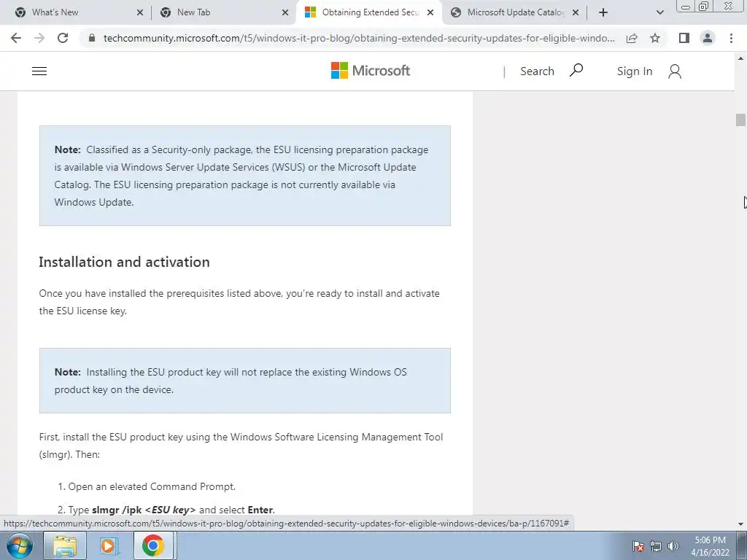The height and width of the screenshot is (560, 747).
Task: Click the address bar URL
Action: [x=359, y=38]
